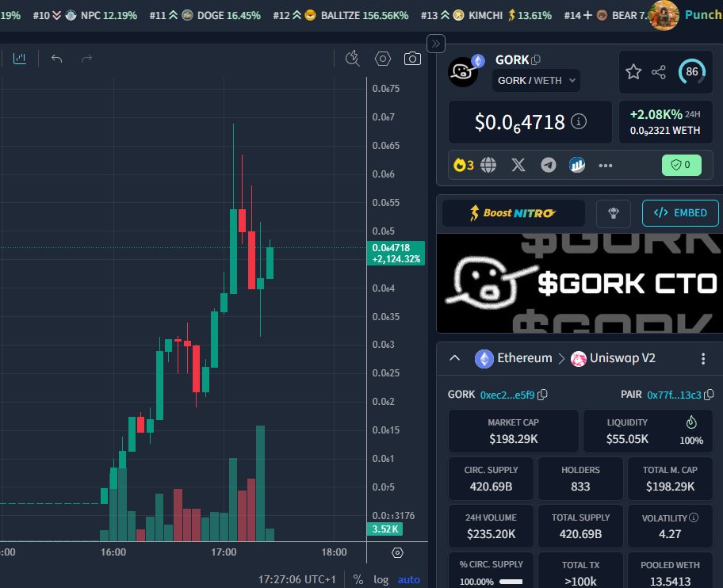Copy GORK token name

(536, 60)
